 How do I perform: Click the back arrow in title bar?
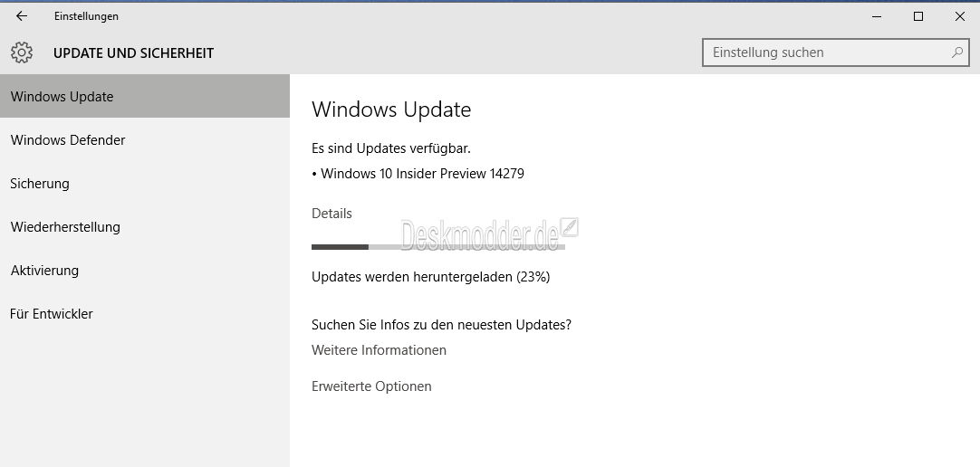(x=21, y=16)
